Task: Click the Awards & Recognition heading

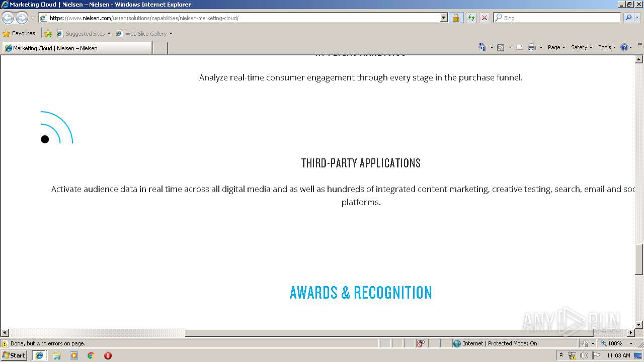Action: (361, 293)
